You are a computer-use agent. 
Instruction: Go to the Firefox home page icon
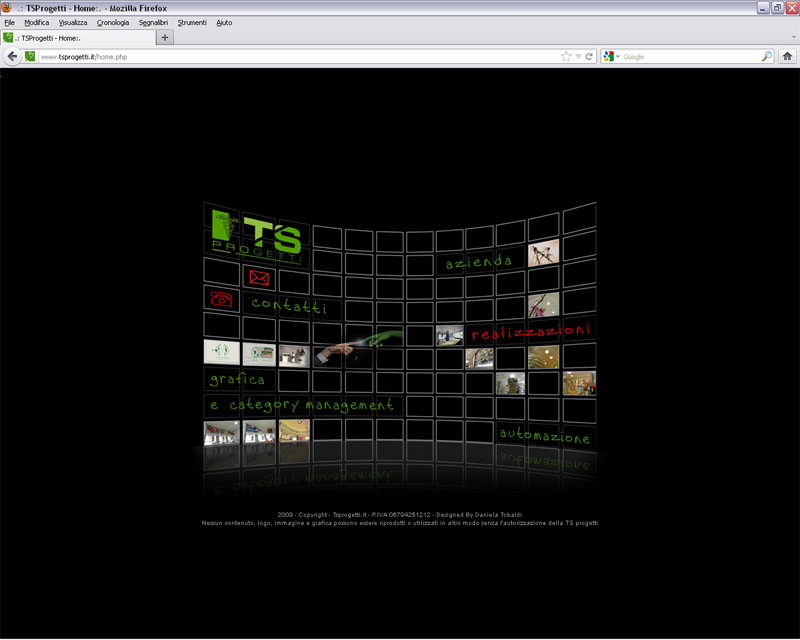[x=787, y=56]
